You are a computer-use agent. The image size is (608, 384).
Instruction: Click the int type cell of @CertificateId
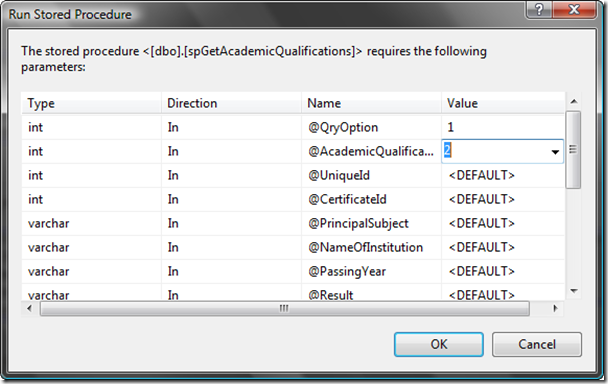point(92,199)
